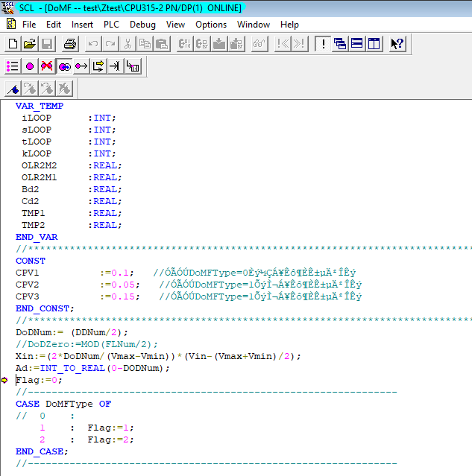Screen dimensions: 472x476
Task: Toggle the exclamation mark toolbar button
Action: [323, 44]
